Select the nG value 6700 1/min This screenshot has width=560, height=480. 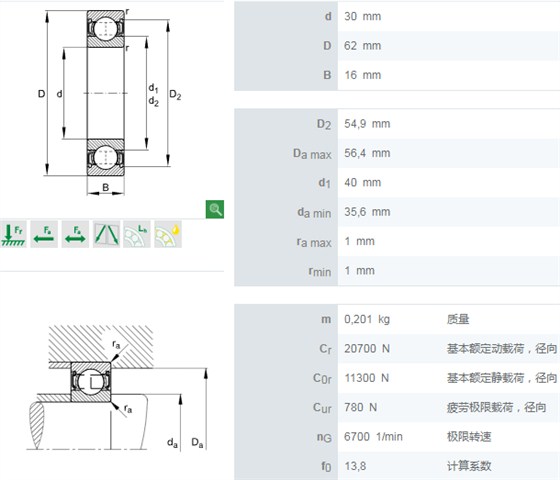pyautogui.click(x=373, y=436)
